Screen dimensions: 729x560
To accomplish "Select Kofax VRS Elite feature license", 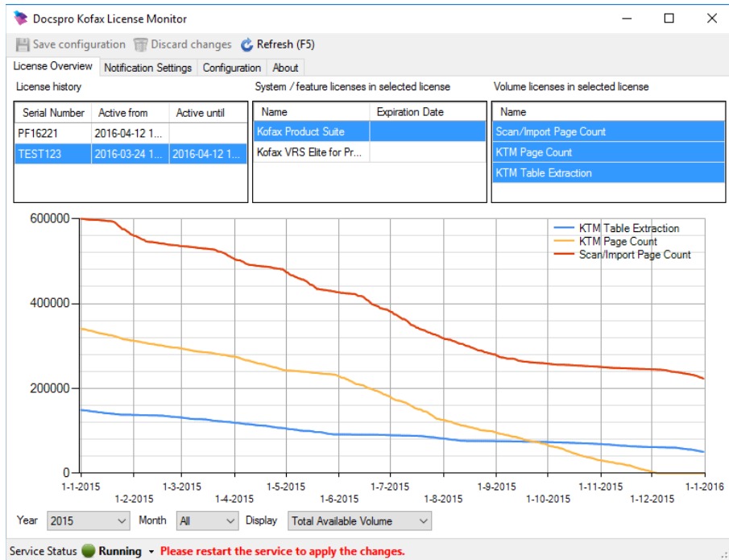I will coord(309,152).
